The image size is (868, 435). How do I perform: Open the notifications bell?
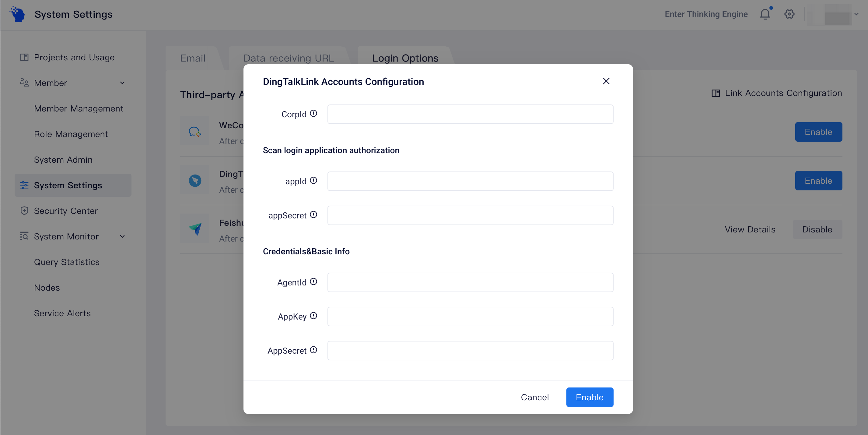pos(765,14)
